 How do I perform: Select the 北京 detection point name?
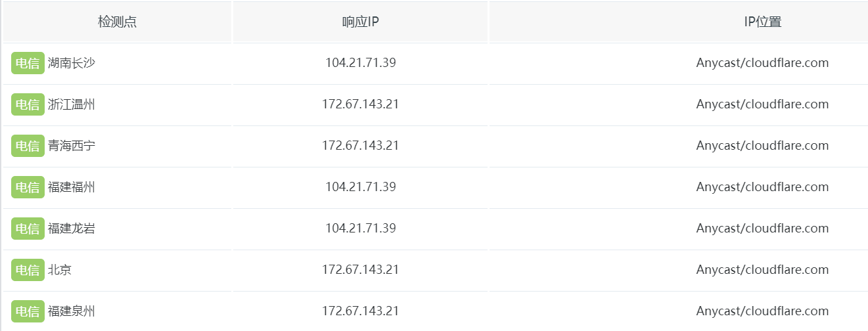click(60, 270)
